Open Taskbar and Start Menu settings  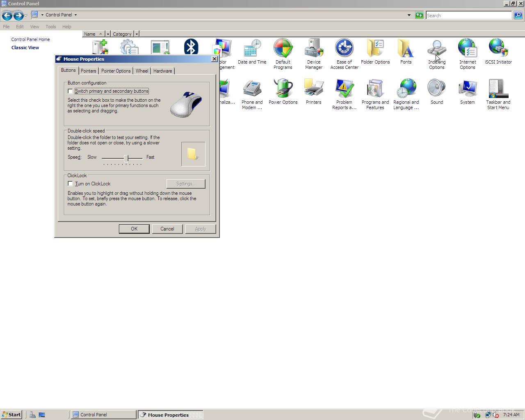point(498,94)
